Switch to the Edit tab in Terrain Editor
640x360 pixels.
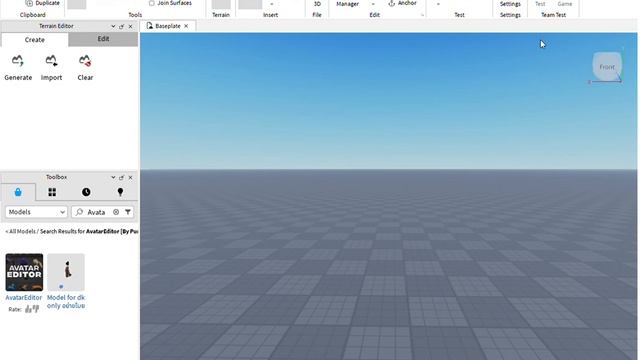point(103,39)
